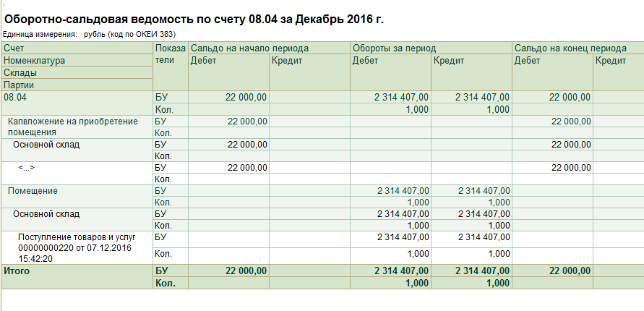Click the unit of measure line
This screenshot has height=311, width=644.
pos(90,34)
